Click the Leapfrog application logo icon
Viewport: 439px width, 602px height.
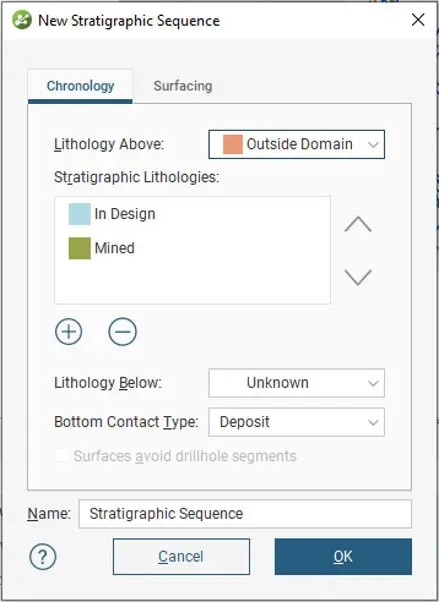pos(22,20)
